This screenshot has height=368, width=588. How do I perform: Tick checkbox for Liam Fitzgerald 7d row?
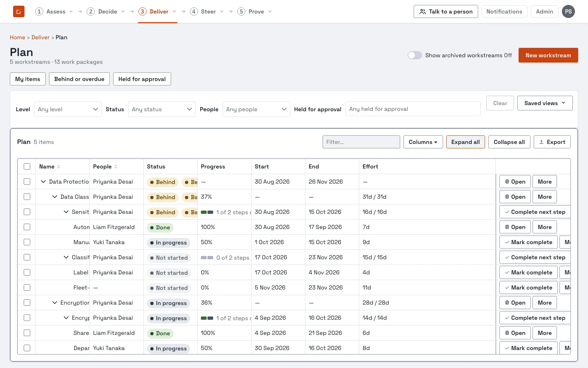(x=27, y=227)
